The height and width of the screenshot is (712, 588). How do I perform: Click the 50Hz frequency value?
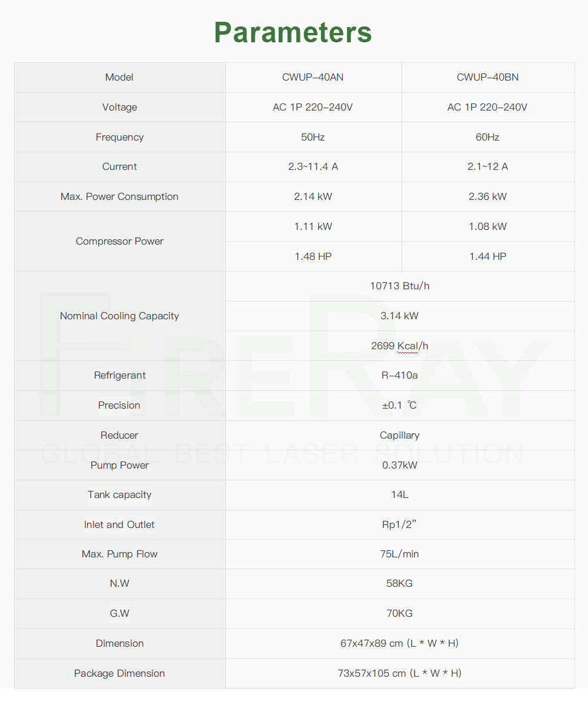click(x=313, y=138)
